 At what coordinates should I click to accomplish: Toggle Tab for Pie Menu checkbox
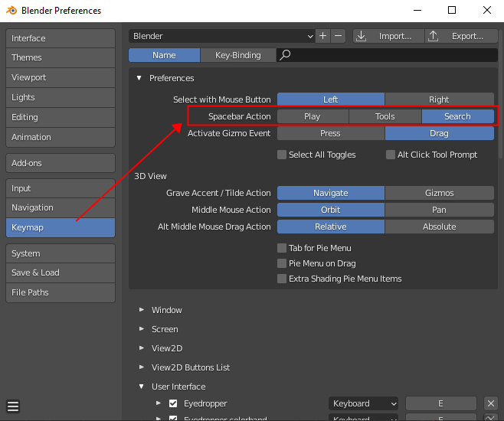pos(282,248)
